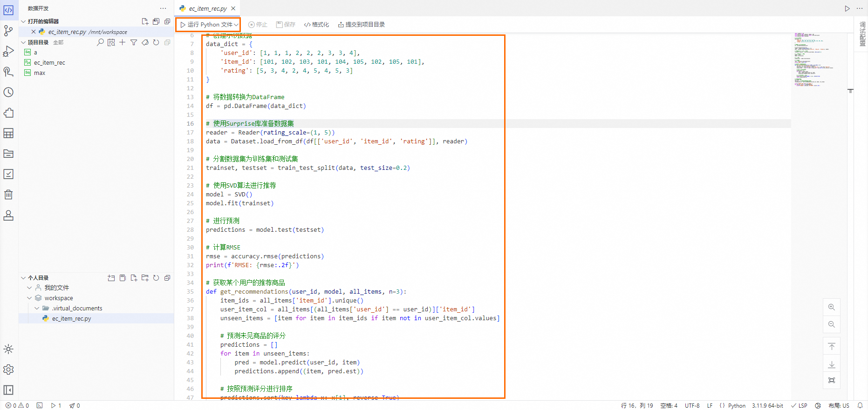Select the max node in project directory
The width and height of the screenshot is (868, 410).
click(x=40, y=73)
